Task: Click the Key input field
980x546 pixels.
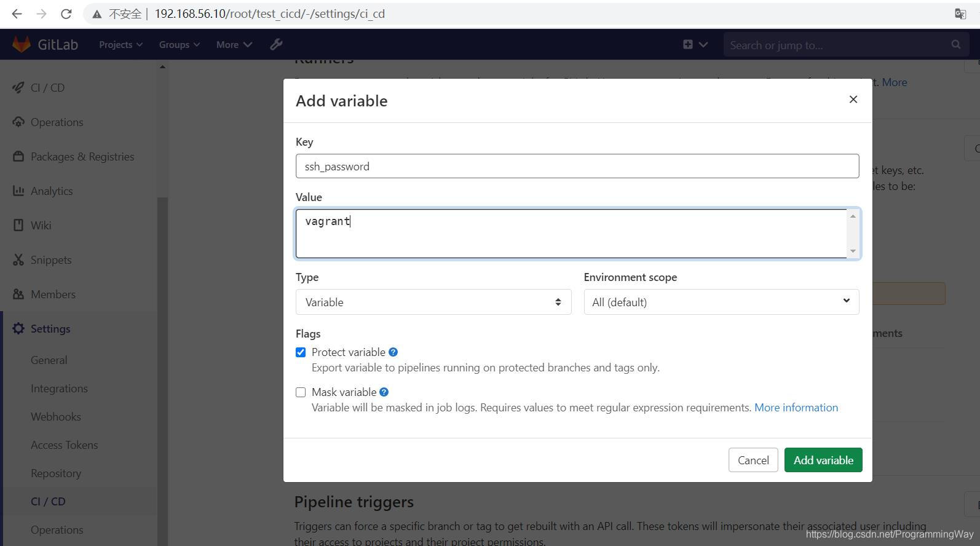Action: tap(577, 166)
